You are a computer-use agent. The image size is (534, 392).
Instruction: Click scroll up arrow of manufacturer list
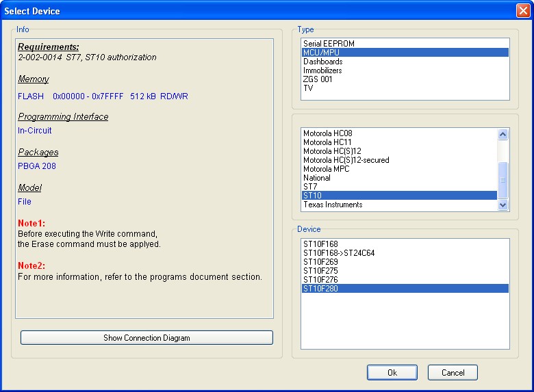503,134
